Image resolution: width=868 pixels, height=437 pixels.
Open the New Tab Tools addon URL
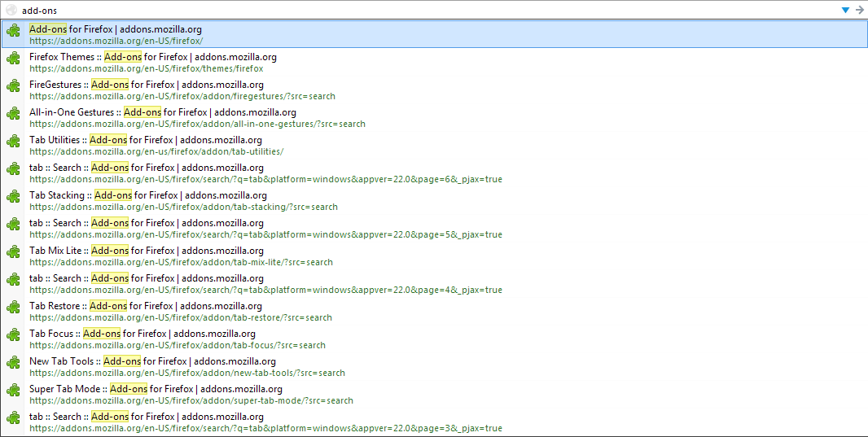pos(186,373)
